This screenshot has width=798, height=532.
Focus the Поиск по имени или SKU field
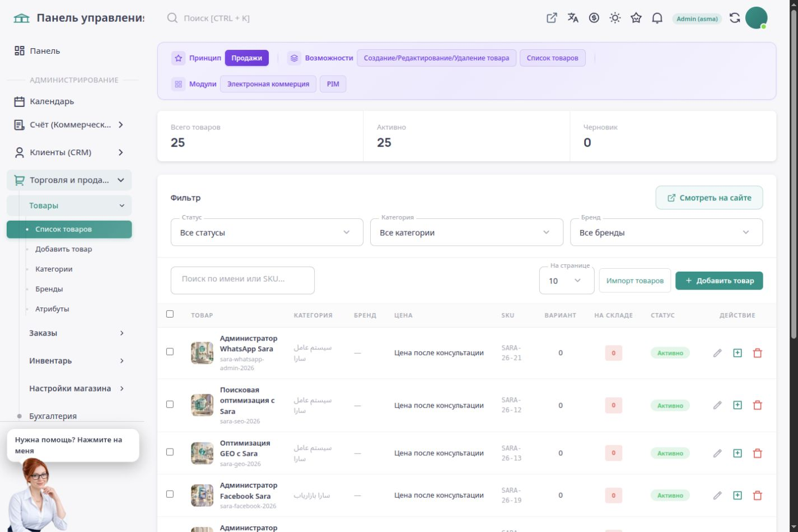coord(242,280)
